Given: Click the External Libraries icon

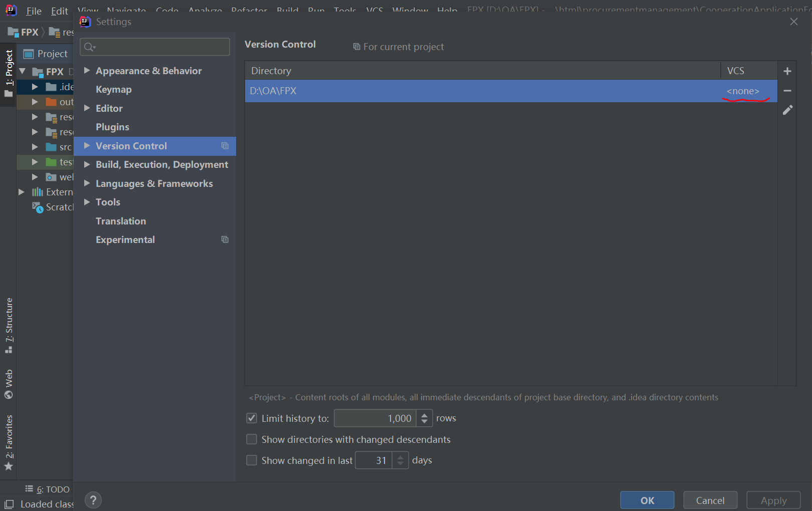Looking at the screenshot, I should click(x=38, y=192).
